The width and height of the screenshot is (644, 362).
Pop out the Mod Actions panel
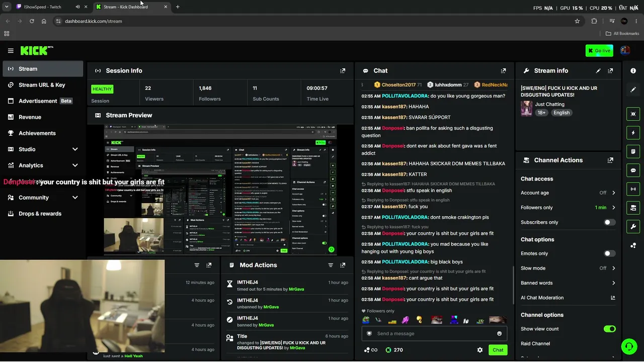[343, 265]
